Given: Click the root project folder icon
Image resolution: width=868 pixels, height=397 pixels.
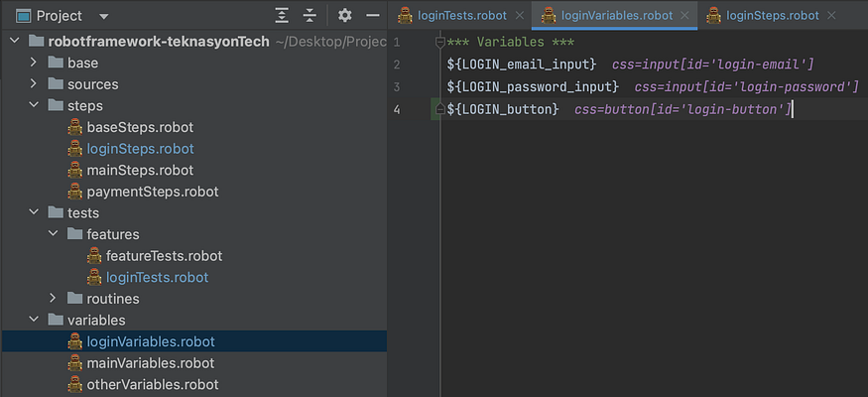Looking at the screenshot, I should click(x=36, y=41).
